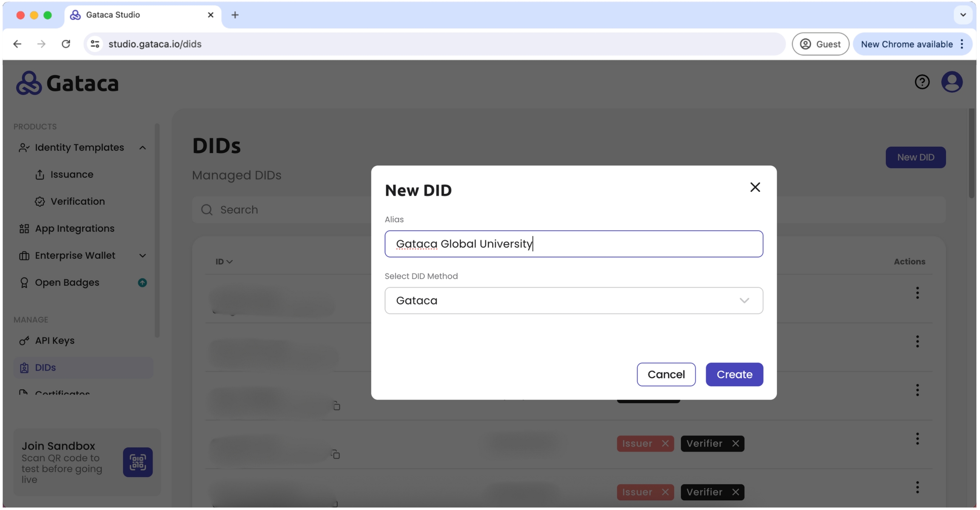Collapse the Identity Templates section
This screenshot has height=510, width=980.
pos(142,148)
